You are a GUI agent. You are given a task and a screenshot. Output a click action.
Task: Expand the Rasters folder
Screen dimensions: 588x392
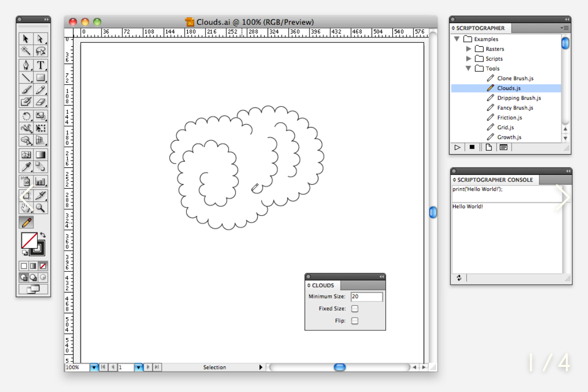click(469, 49)
